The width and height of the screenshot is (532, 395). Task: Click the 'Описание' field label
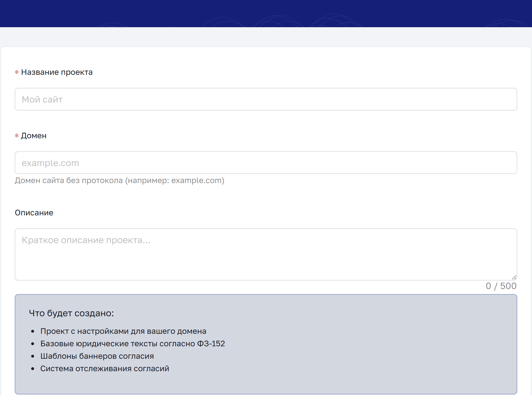point(34,213)
